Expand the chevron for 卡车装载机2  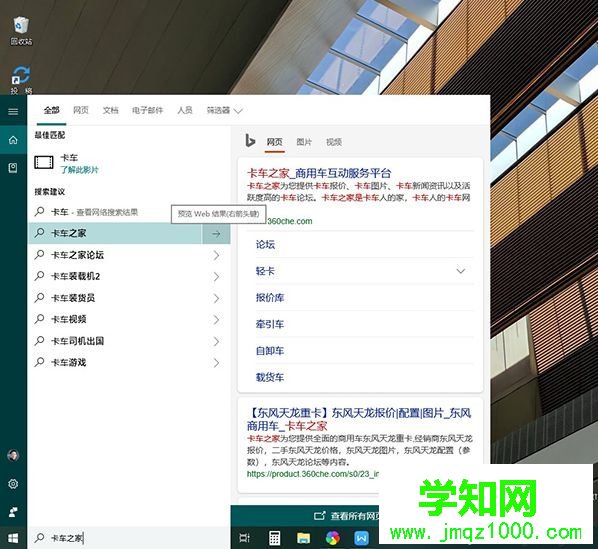(x=216, y=276)
